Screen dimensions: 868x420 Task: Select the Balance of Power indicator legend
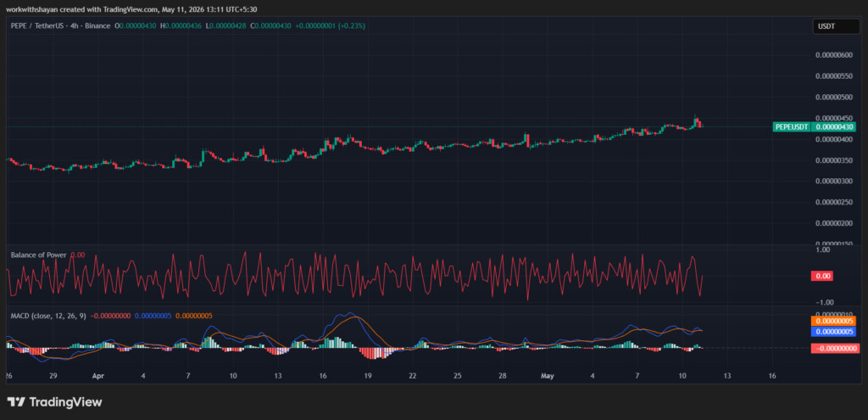39,255
